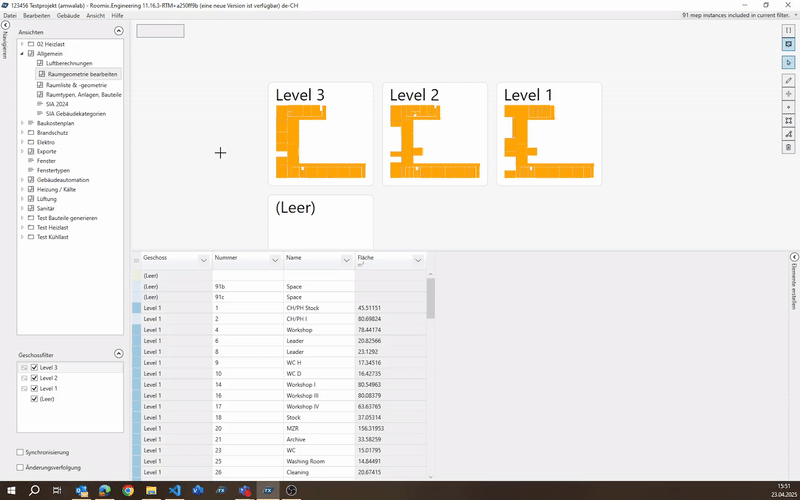The image size is (800, 500).
Task: Expand the Baukostenplan tree node
Action: coord(22,123)
